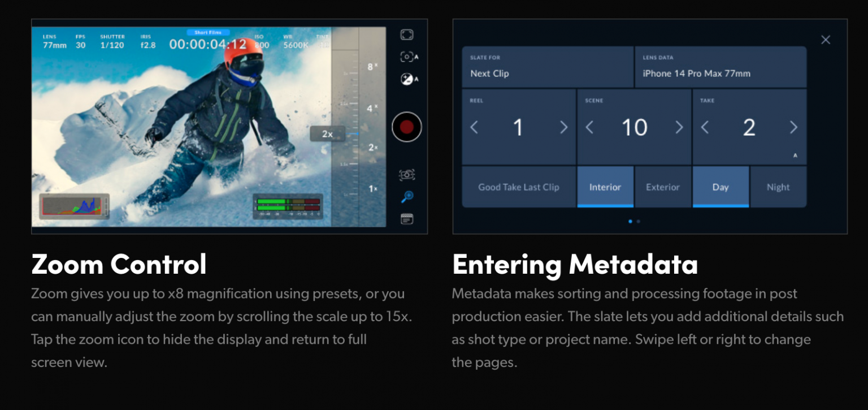Toggle Good Take Last Clip
868x410 pixels.
point(518,187)
